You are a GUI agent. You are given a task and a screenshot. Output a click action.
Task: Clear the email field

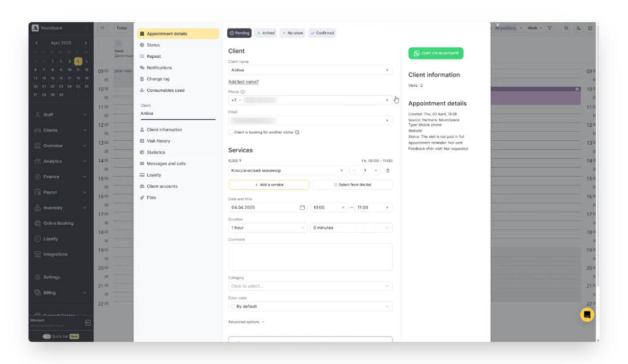click(x=387, y=120)
